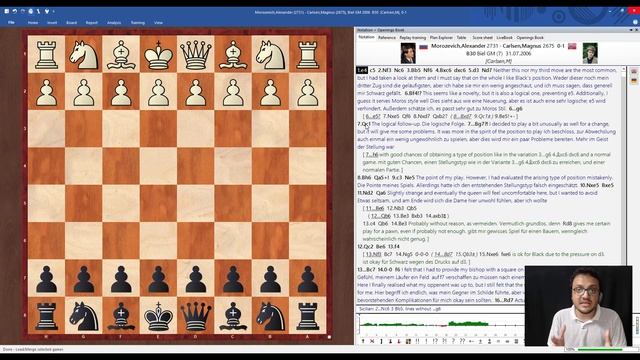The image size is (640, 360).
Task: Click the X delete icon in the annotation palette
Action: coord(372,341)
